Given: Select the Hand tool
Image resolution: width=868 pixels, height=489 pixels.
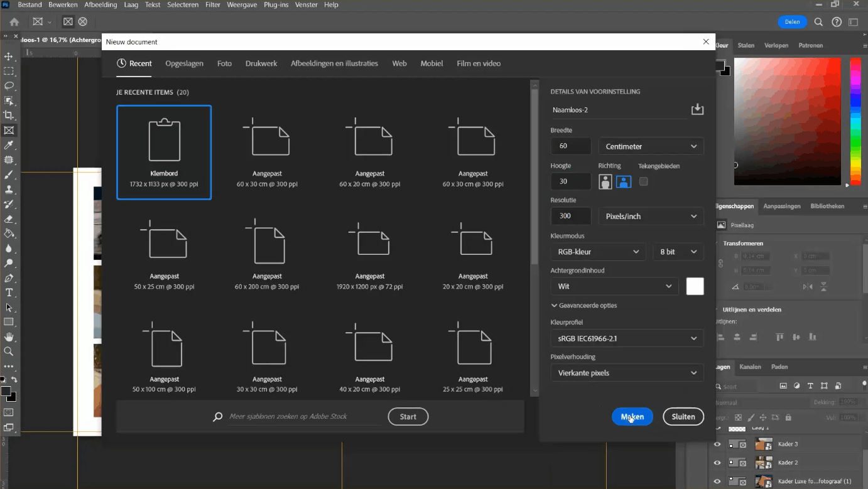Looking at the screenshot, I should tap(9, 337).
